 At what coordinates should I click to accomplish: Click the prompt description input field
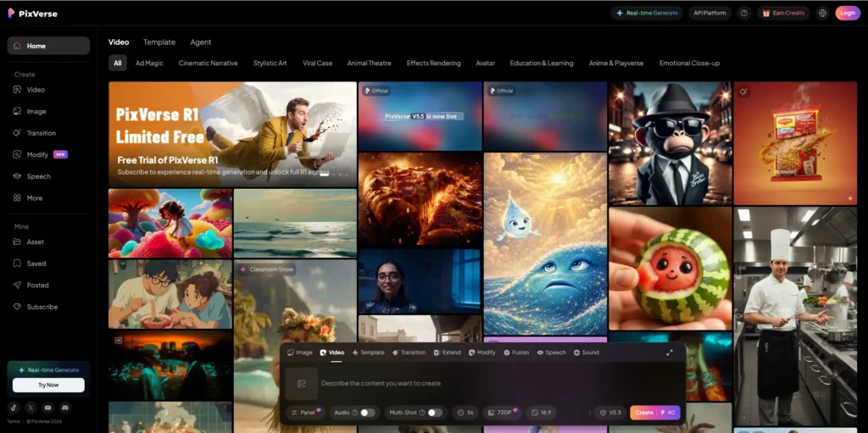498,383
